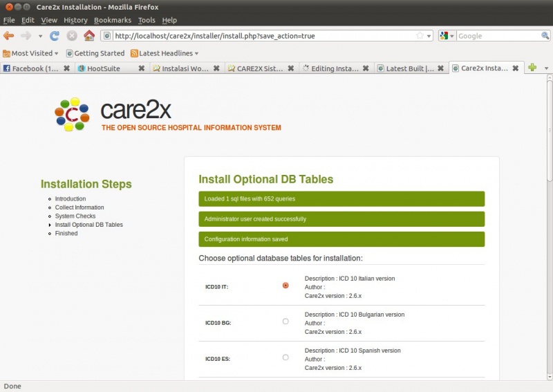The width and height of the screenshot is (553, 392).
Task: Open the Google search engine dropdown
Action: tap(447, 36)
